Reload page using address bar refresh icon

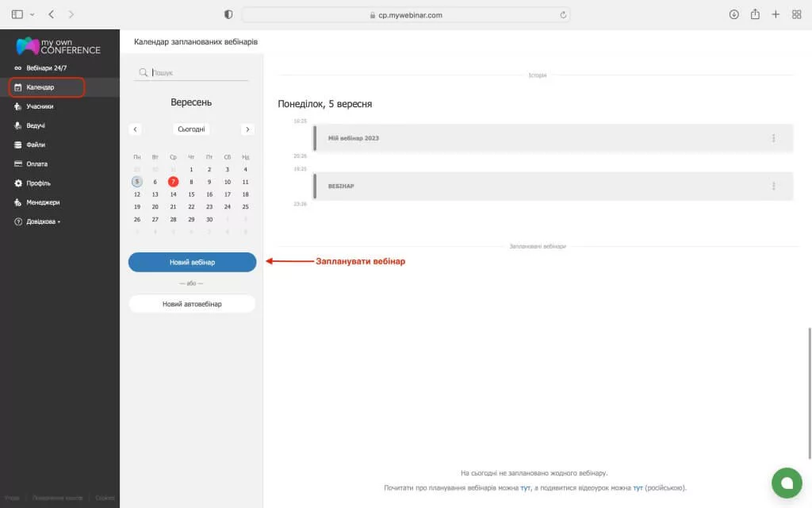point(563,14)
